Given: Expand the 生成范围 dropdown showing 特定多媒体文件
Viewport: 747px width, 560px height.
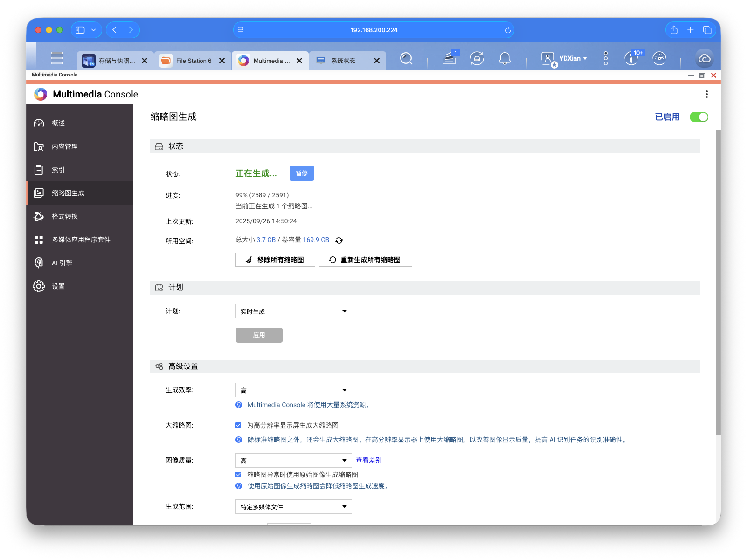Looking at the screenshot, I should (x=293, y=506).
